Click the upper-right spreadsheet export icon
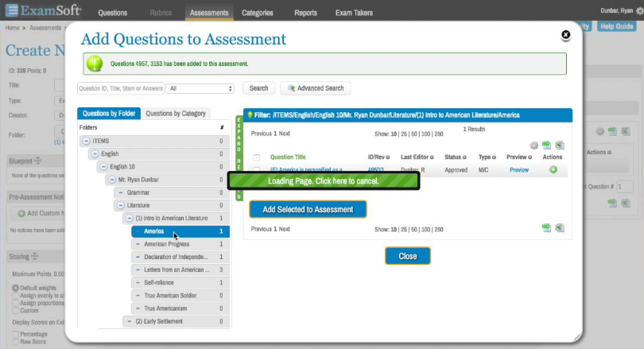 [559, 145]
